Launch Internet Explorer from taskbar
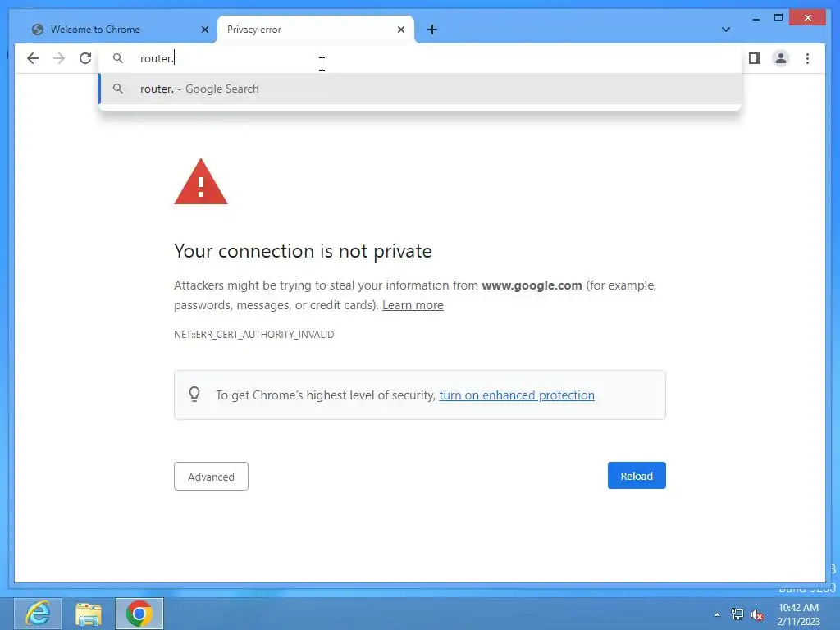This screenshot has height=630, width=840. point(38,614)
